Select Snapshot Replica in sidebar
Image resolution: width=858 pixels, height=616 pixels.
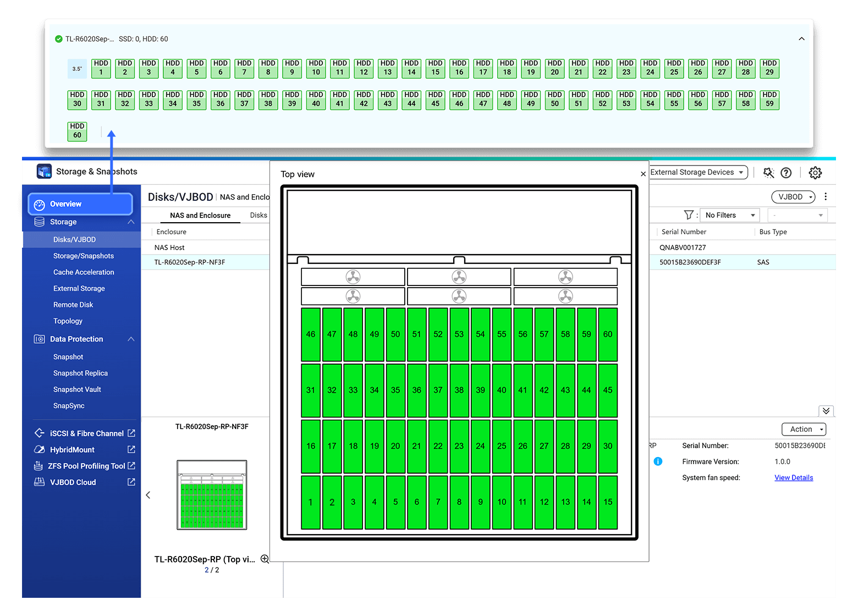80,373
